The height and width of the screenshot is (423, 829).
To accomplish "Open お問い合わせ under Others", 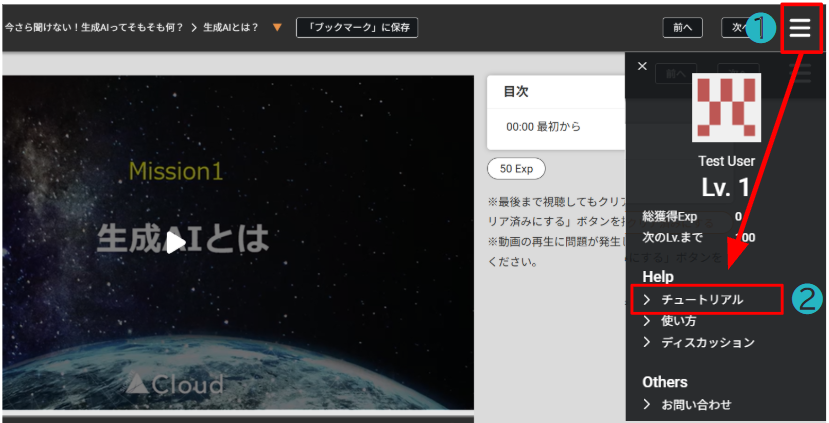I will [696, 405].
